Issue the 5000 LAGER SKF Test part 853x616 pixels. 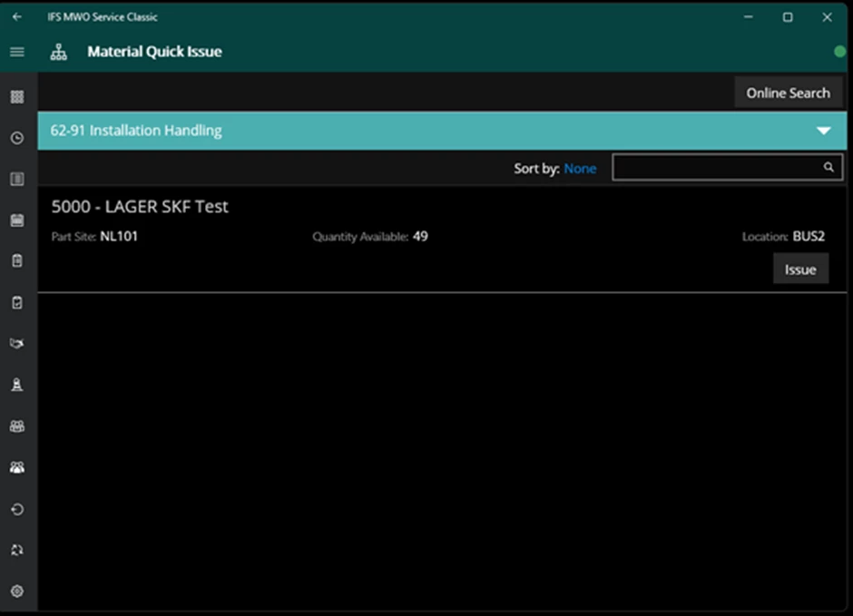(800, 269)
